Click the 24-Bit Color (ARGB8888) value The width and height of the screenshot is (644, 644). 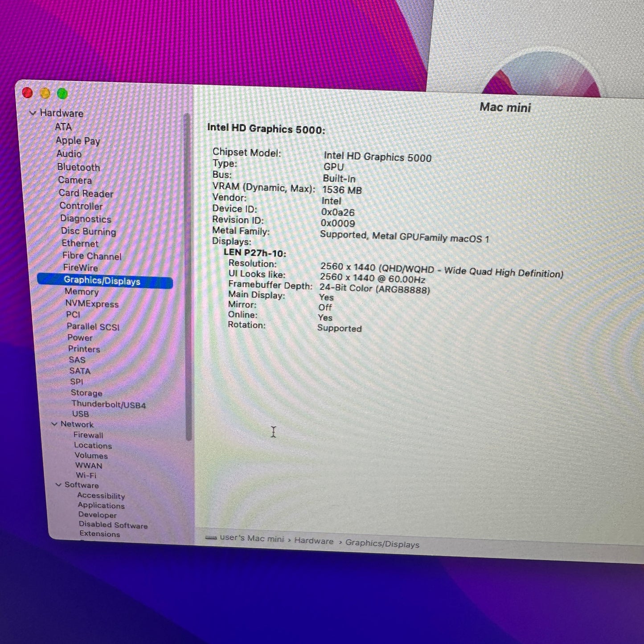[375, 289]
